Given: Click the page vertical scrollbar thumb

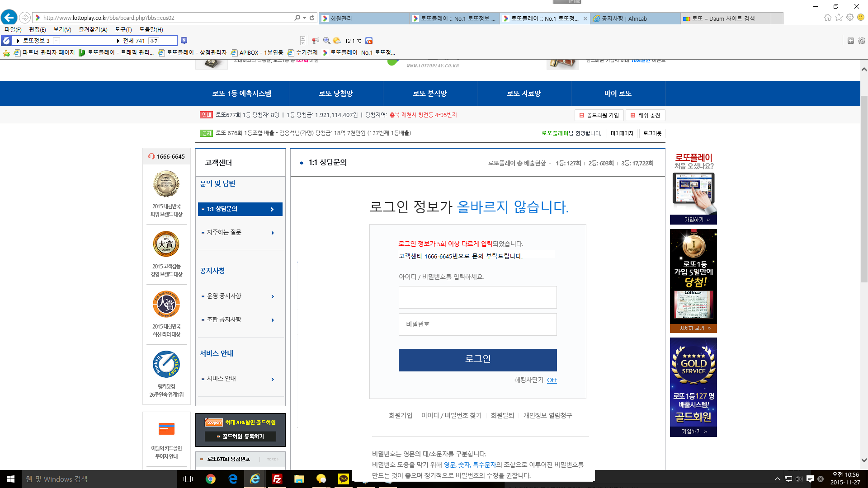Looking at the screenshot, I should tap(864, 190).
